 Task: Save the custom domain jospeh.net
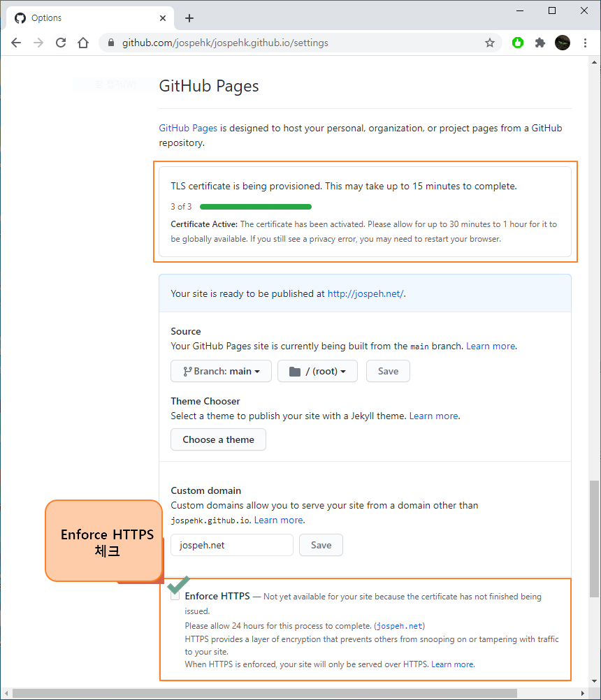321,545
